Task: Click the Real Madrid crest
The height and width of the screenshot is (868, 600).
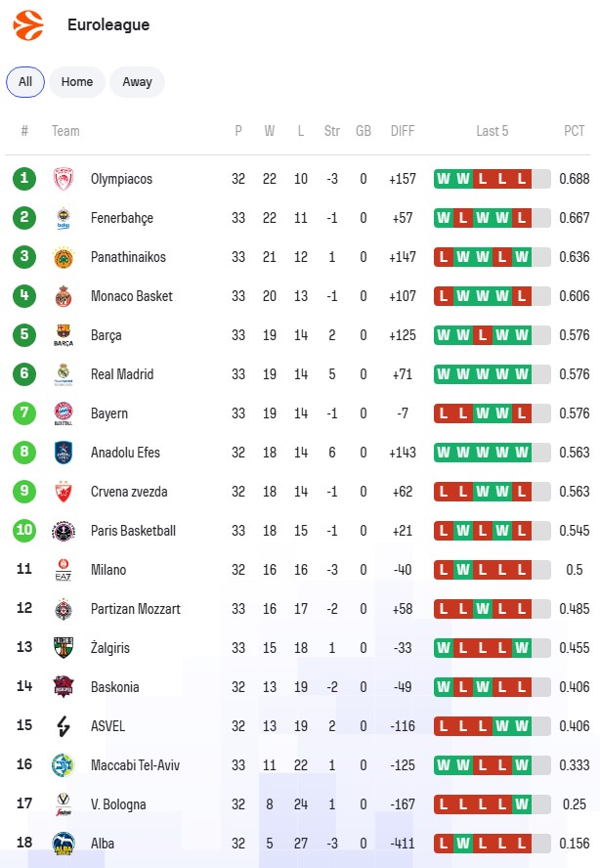Action: coord(64,374)
